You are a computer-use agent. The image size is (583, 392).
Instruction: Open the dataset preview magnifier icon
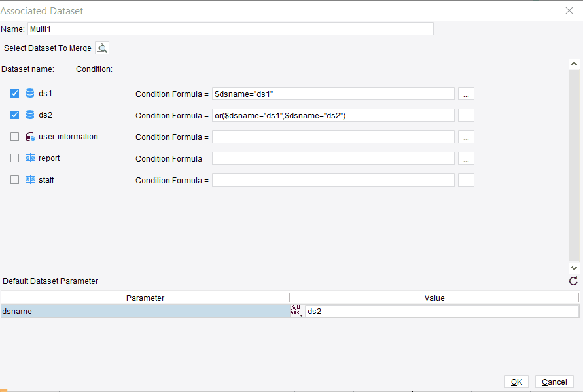coord(102,47)
